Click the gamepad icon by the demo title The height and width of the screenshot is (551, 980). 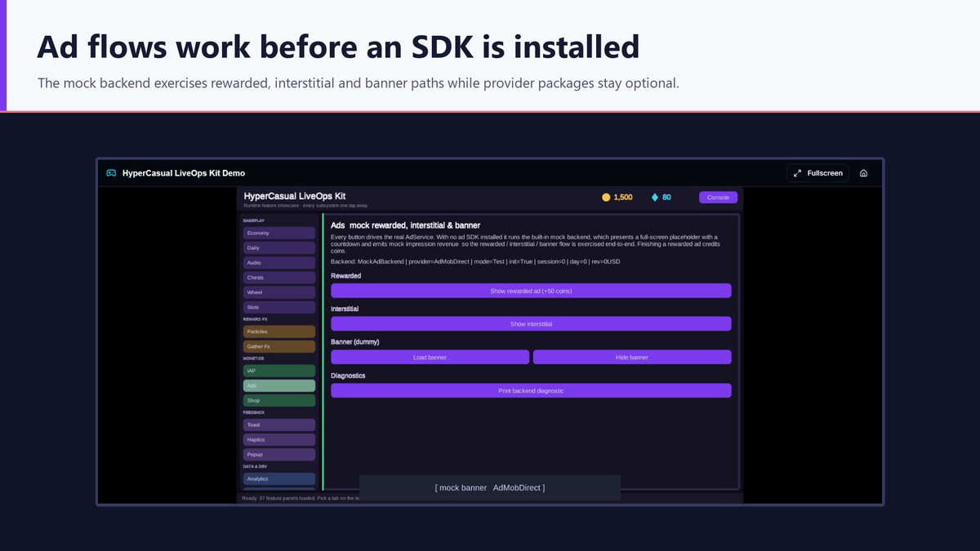(111, 173)
